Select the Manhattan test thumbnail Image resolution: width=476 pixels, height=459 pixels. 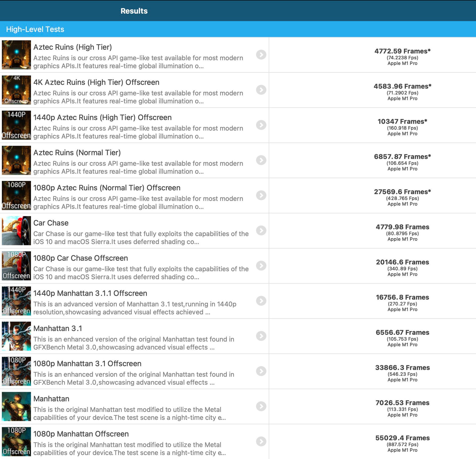16,406
